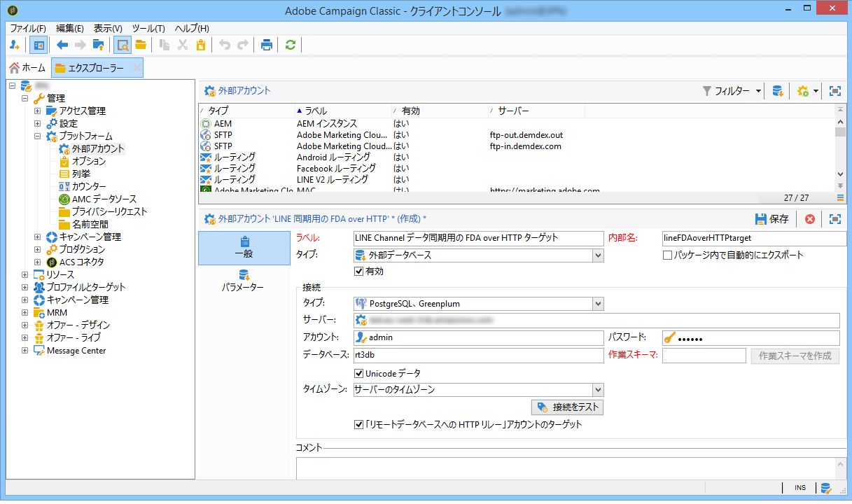Screen dimensions: 852x504
Task: Open the gear actions dropdown arrow
Action: click(816, 91)
